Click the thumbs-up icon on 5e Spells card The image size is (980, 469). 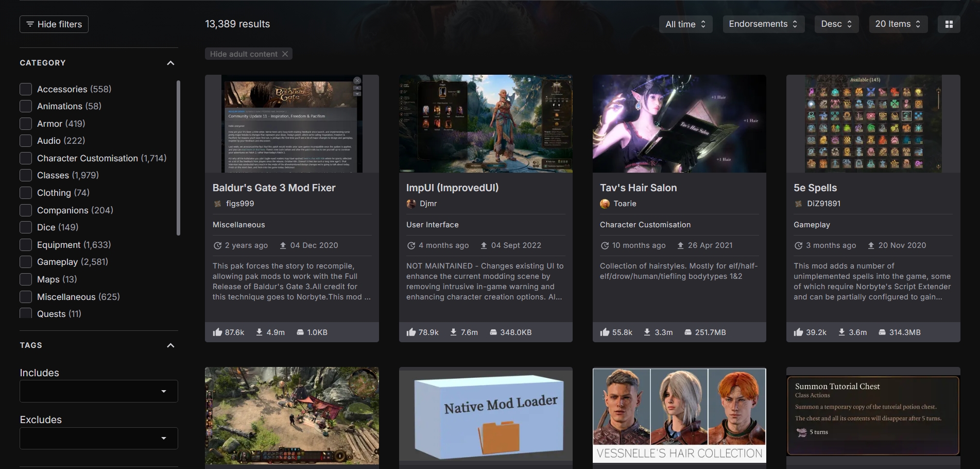798,332
